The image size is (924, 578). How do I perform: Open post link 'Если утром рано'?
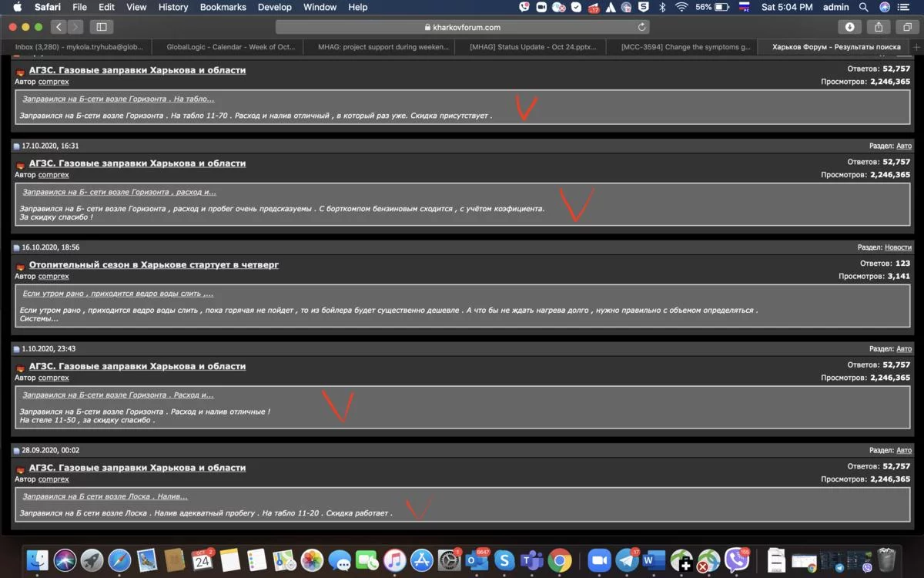click(x=118, y=294)
